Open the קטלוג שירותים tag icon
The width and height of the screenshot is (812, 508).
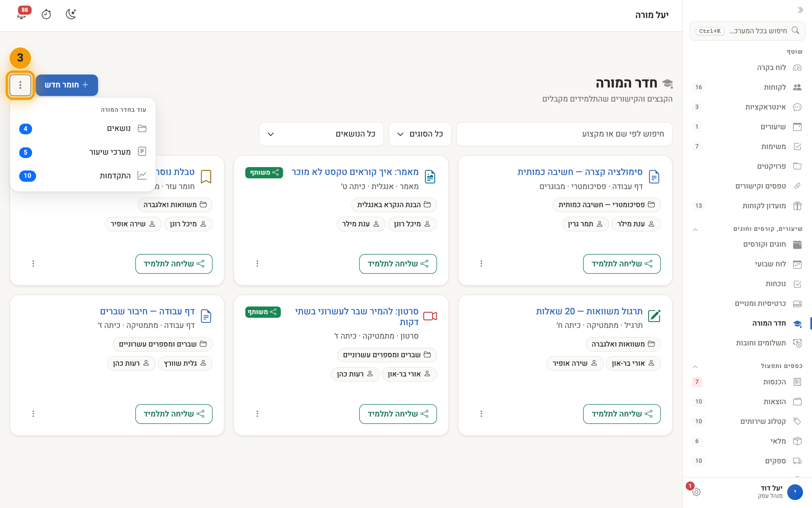coord(797,421)
